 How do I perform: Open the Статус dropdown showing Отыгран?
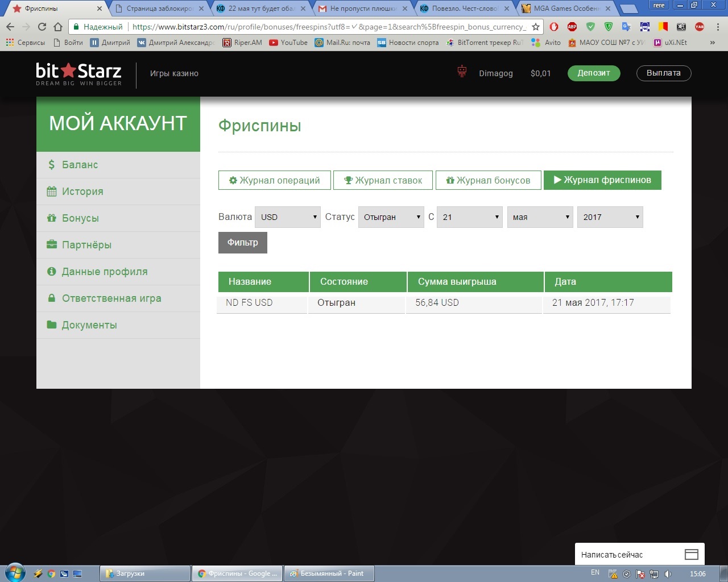[391, 217]
